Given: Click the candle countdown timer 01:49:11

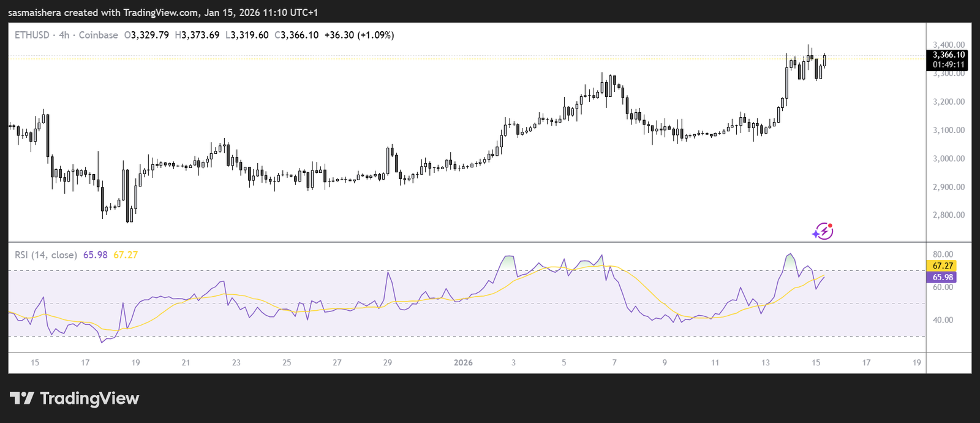Looking at the screenshot, I should click(948, 64).
